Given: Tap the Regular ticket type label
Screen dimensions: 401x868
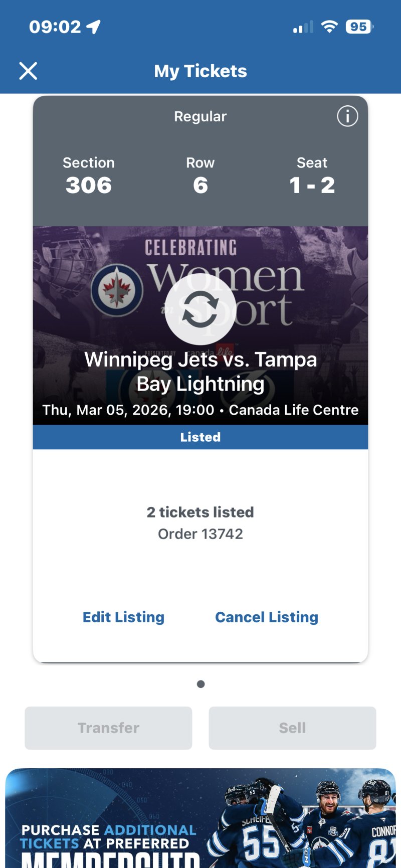Looking at the screenshot, I should point(200,116).
